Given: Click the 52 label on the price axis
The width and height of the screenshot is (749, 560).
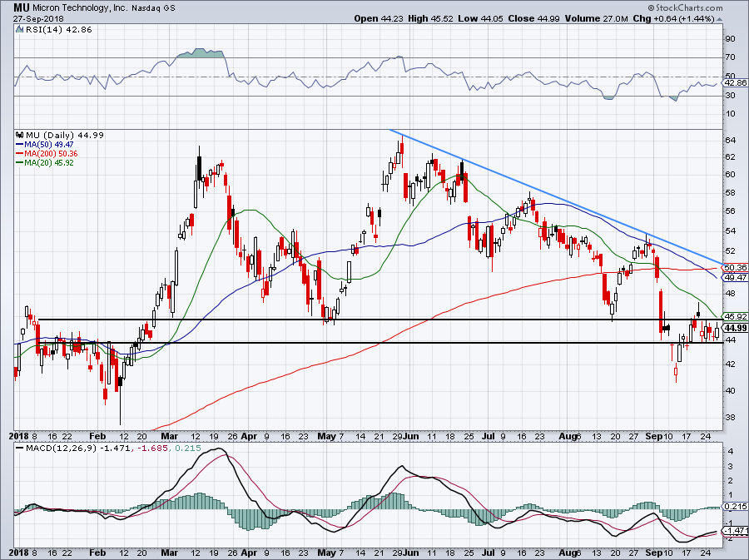Looking at the screenshot, I should 730,251.
